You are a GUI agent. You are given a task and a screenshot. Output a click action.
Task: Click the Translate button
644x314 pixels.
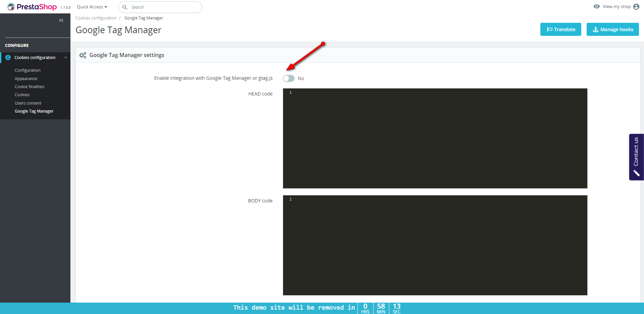click(x=561, y=29)
